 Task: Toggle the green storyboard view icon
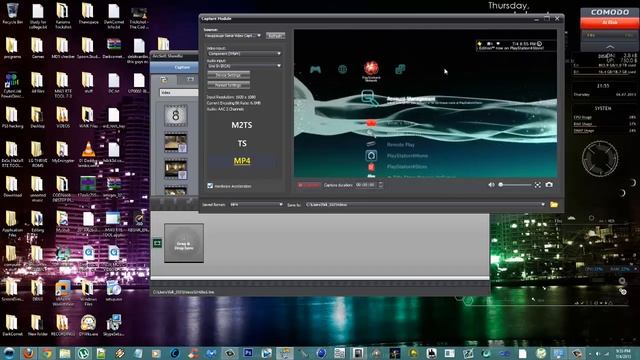coord(157,243)
